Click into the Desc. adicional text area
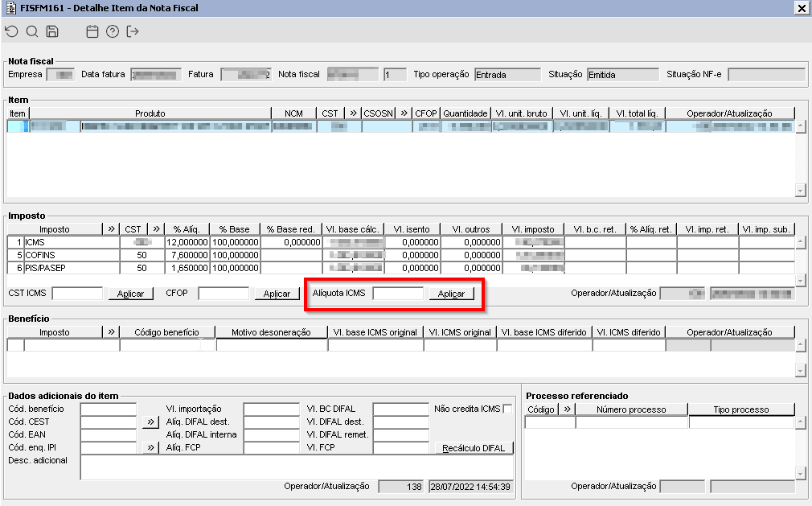 (x=297, y=467)
